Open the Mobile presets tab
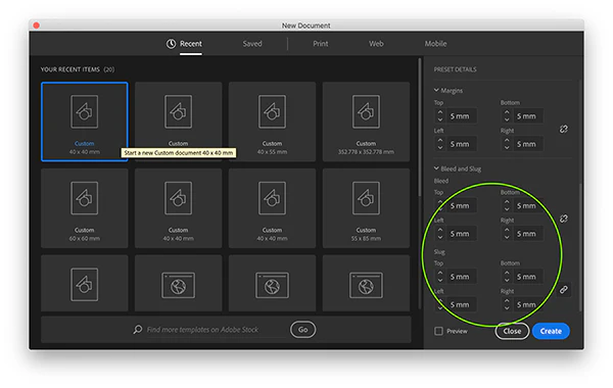The width and height of the screenshot is (613, 388). point(436,44)
